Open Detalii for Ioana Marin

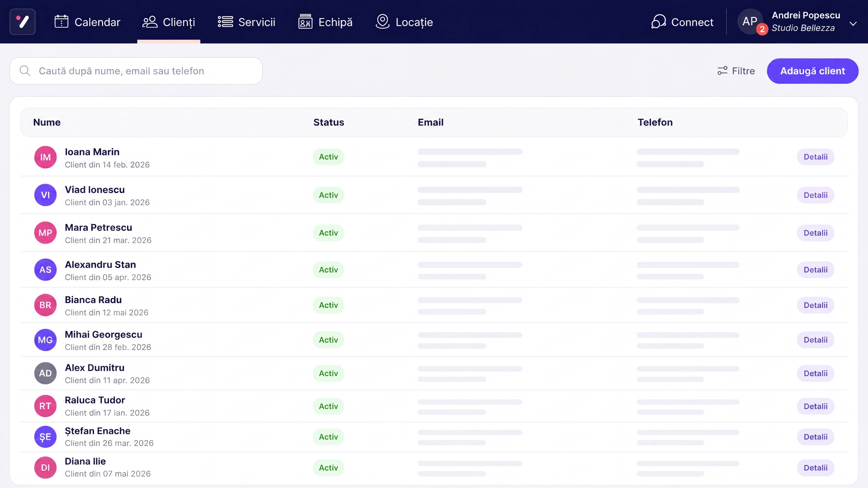pyautogui.click(x=815, y=157)
